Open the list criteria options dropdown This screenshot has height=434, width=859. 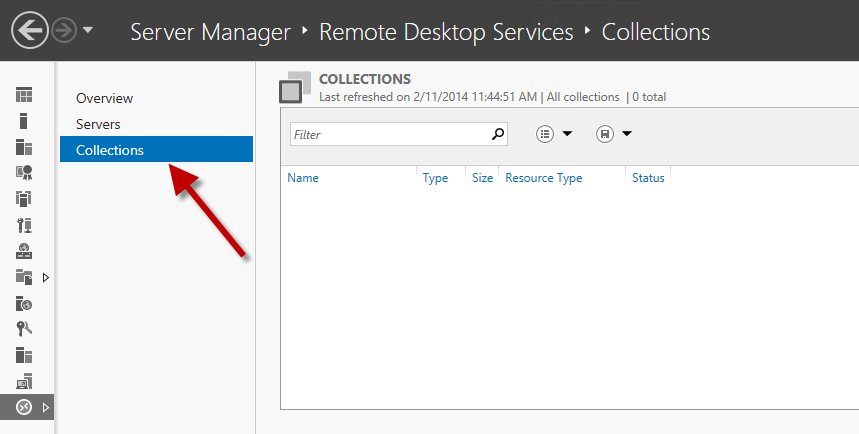coord(555,134)
